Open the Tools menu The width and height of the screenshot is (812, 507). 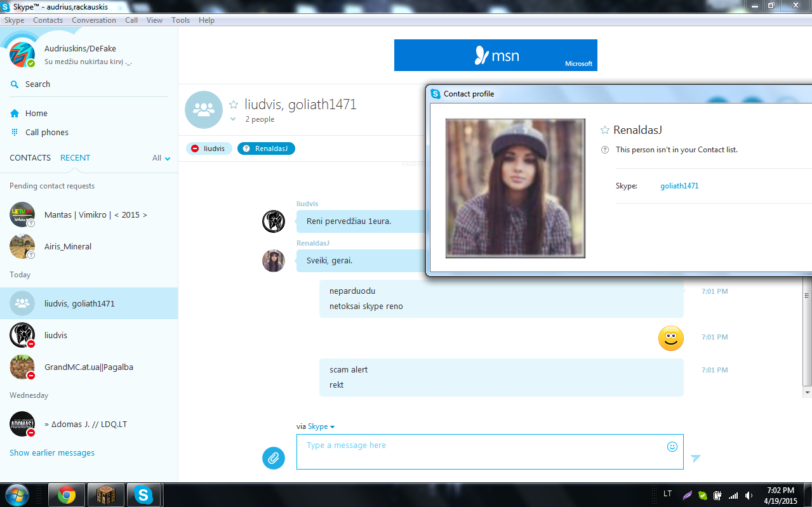click(180, 20)
